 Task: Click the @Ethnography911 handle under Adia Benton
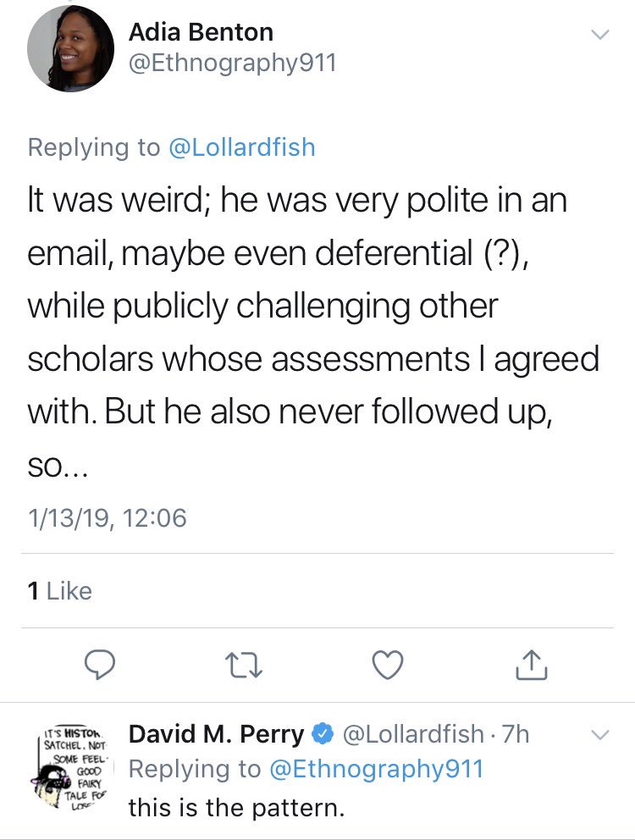tap(232, 63)
